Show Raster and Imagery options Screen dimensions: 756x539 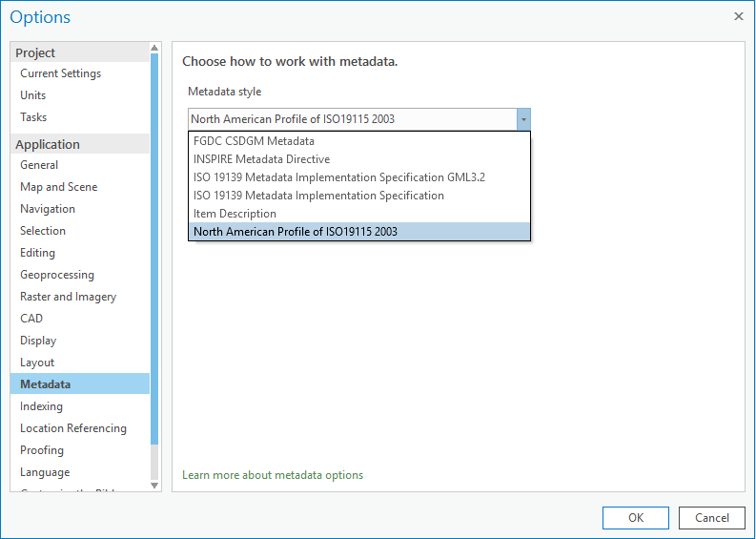point(80,297)
